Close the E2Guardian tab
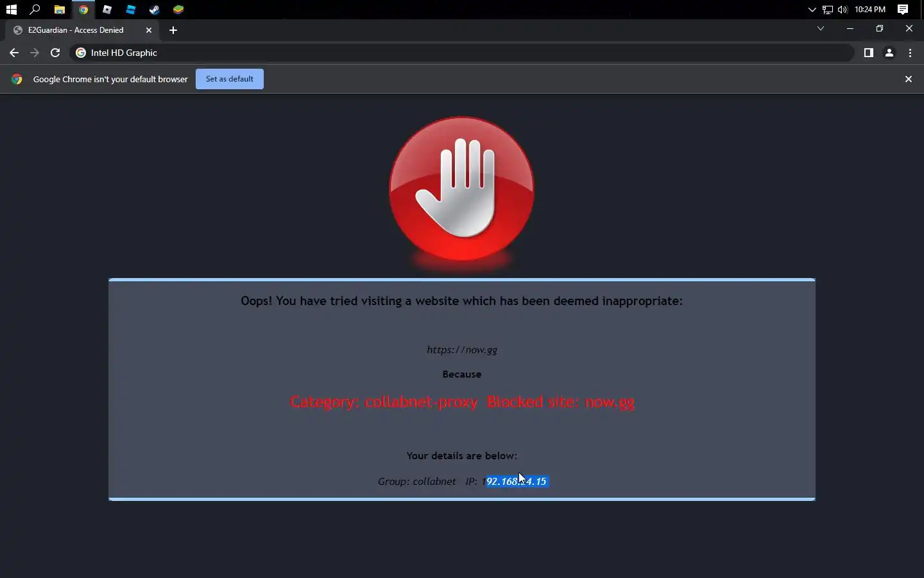The width and height of the screenshot is (924, 578). (x=149, y=30)
